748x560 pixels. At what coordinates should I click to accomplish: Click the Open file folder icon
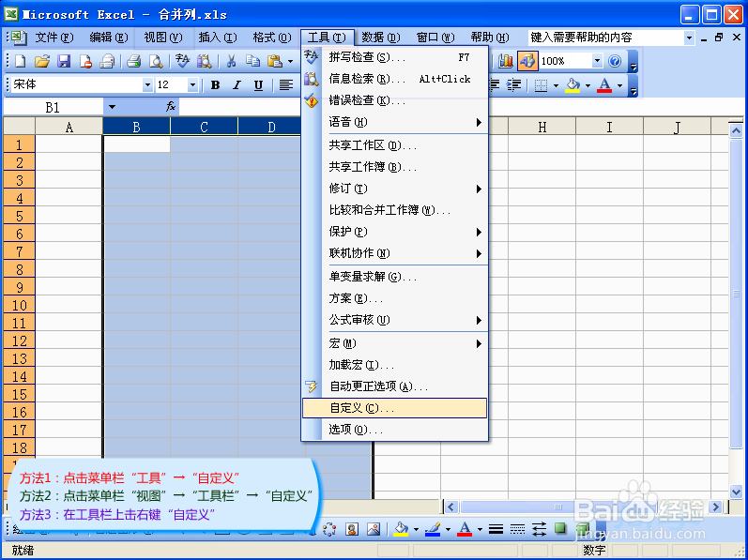click(x=42, y=61)
